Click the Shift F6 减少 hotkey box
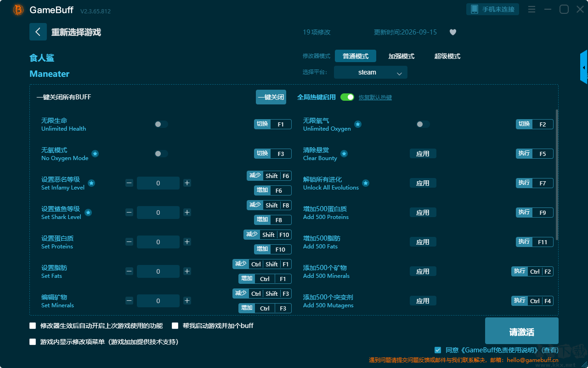The image size is (588, 368). (x=269, y=176)
